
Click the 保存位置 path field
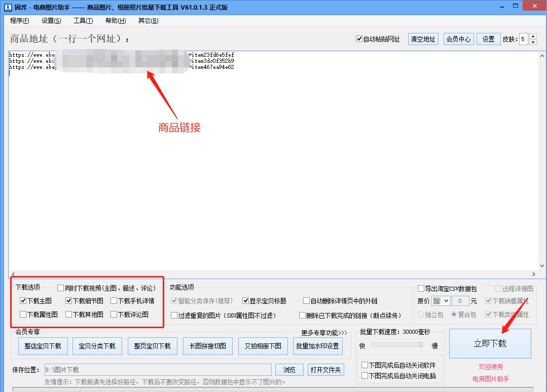pos(158,370)
